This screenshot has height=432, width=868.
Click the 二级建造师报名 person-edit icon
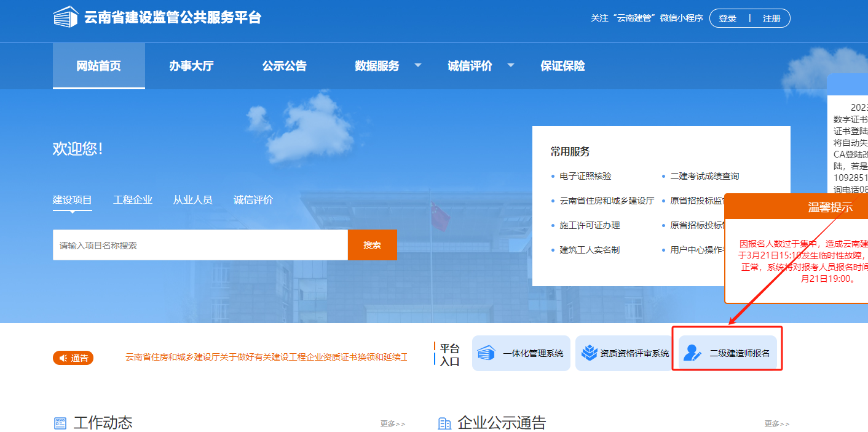pyautogui.click(x=693, y=353)
